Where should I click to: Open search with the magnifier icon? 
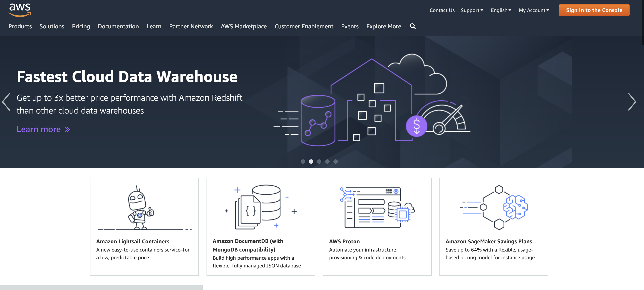tap(412, 26)
